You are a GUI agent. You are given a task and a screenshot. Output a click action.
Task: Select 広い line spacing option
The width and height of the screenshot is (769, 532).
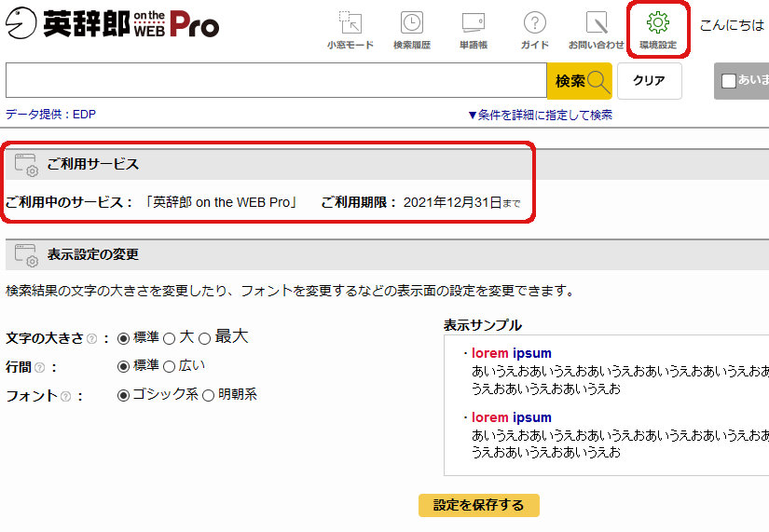(170, 367)
